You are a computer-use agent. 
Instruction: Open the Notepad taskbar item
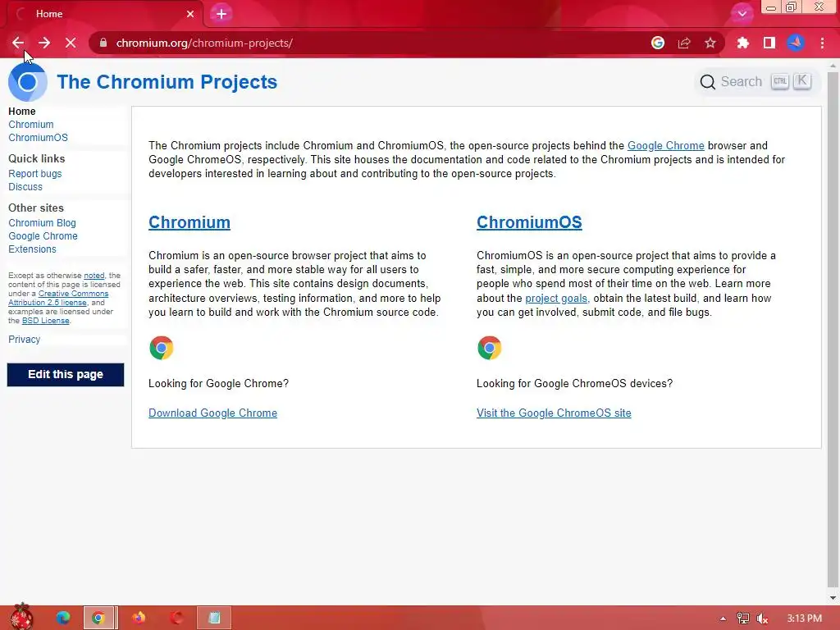coord(214,618)
